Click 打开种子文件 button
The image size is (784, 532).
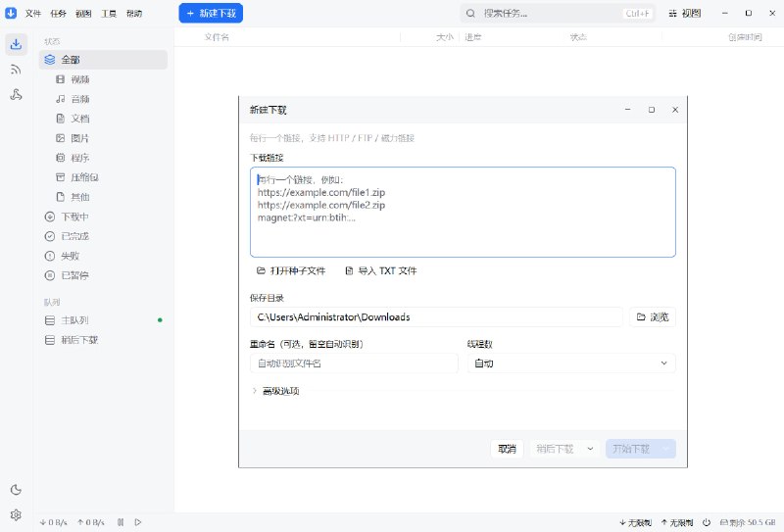point(291,270)
